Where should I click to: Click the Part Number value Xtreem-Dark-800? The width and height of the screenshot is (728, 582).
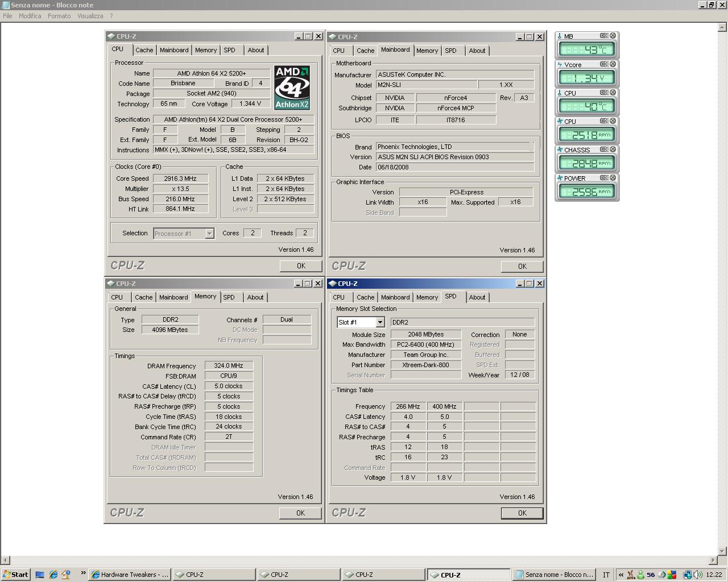point(425,365)
